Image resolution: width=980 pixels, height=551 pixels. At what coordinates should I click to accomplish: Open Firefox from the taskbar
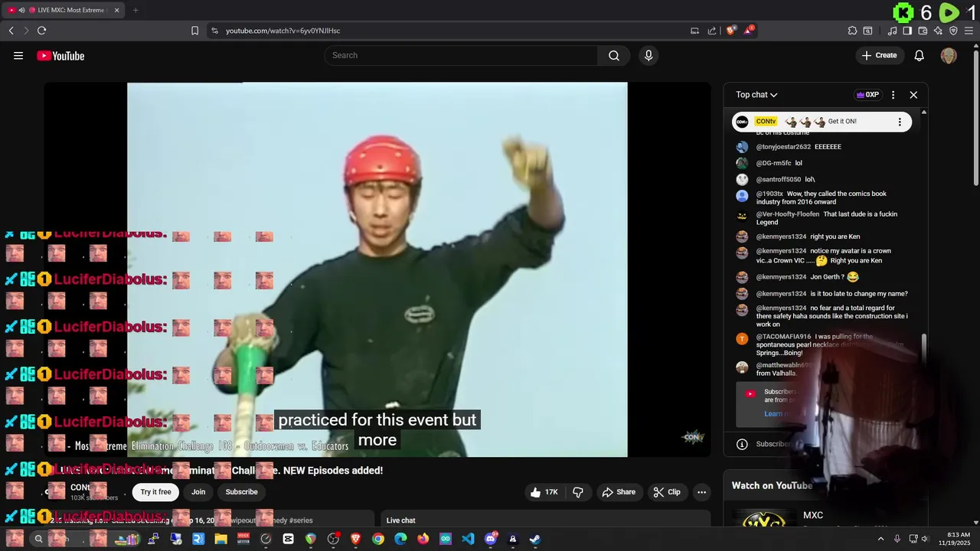click(423, 539)
